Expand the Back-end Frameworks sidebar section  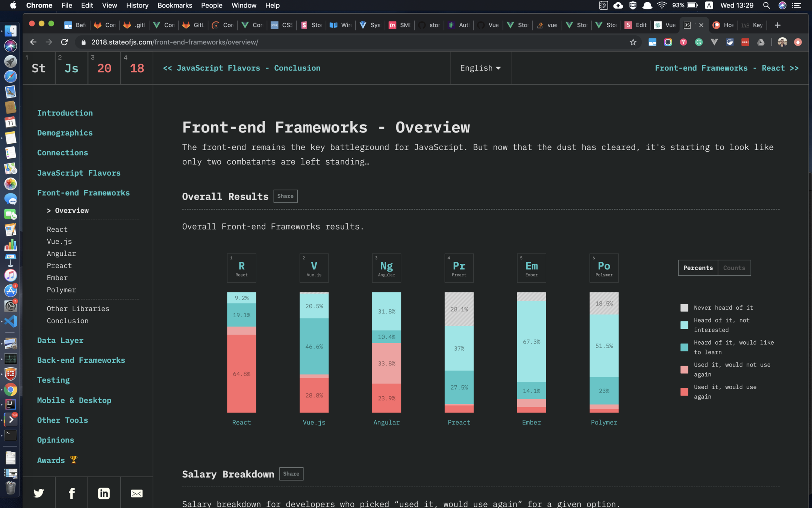click(81, 360)
